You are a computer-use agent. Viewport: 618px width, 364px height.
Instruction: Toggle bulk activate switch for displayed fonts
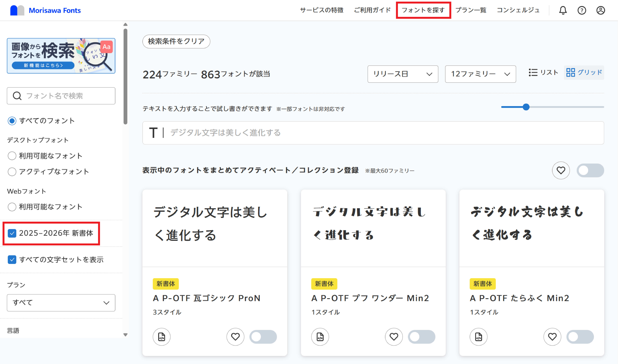pos(590,170)
